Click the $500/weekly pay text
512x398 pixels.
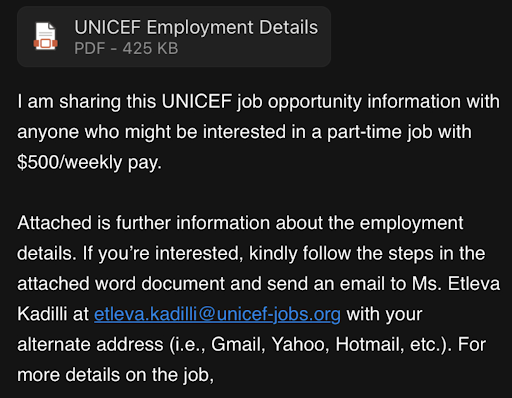click(x=89, y=163)
